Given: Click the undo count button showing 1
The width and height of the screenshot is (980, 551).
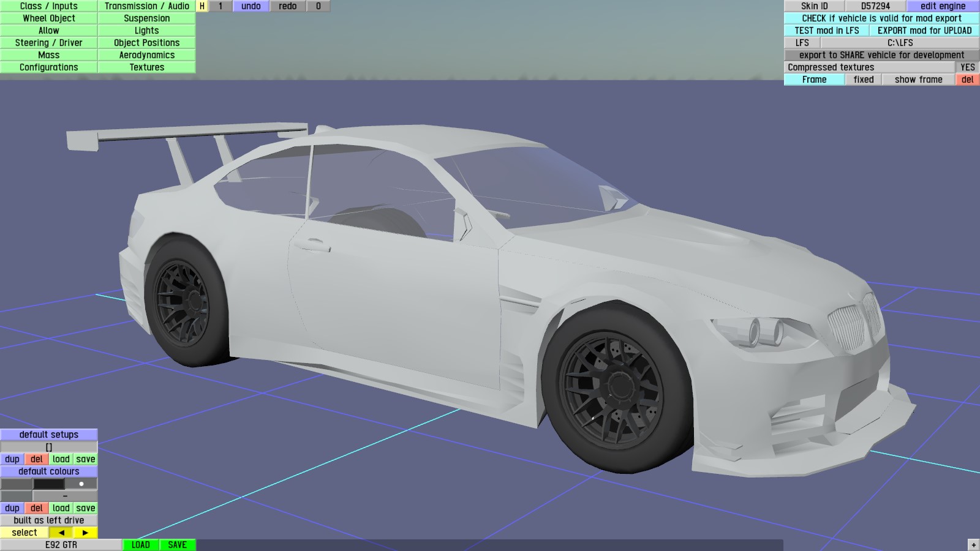Looking at the screenshot, I should [221, 6].
